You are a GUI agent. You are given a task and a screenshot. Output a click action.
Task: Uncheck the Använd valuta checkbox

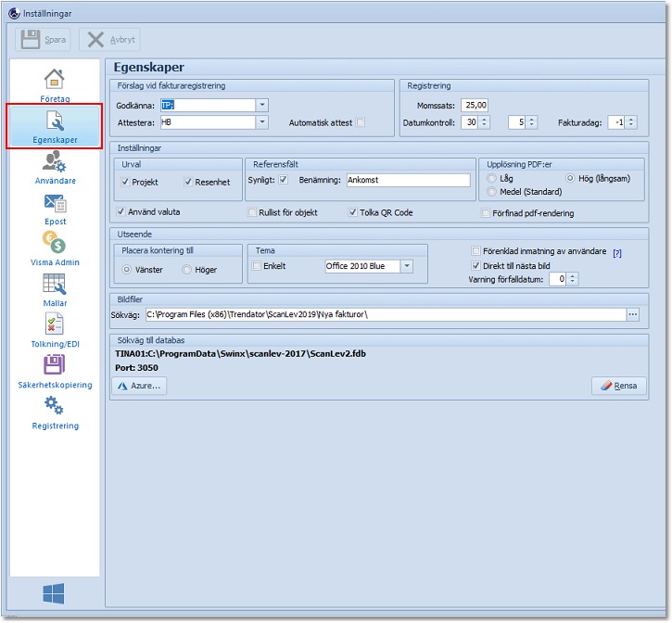[123, 213]
